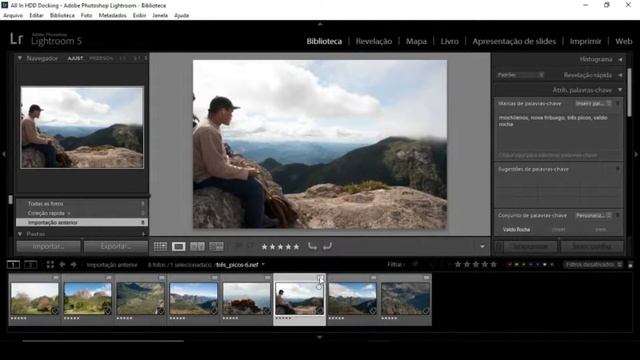This screenshot has width=640, height=360.
Task: Set Navigator zoom to PREENCH
Action: click(x=101, y=58)
